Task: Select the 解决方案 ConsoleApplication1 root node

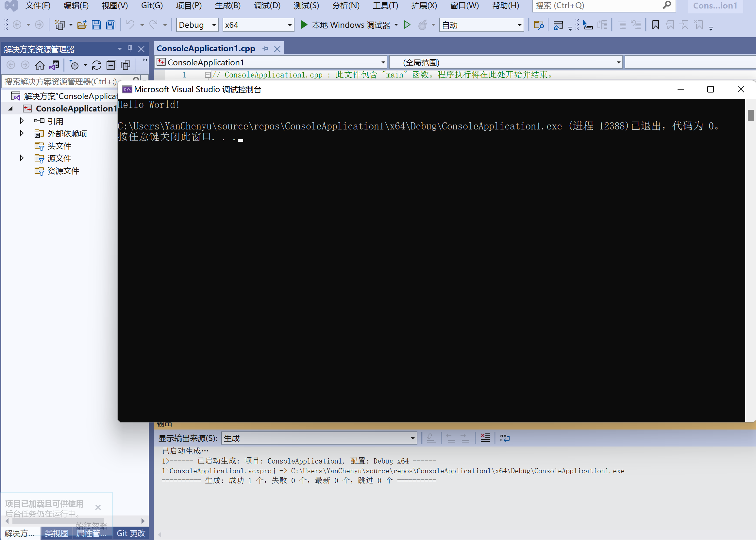Action: (65, 96)
